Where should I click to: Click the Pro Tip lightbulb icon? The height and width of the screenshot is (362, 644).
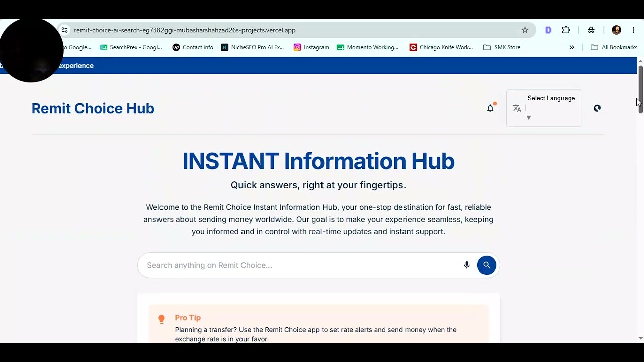(162, 319)
